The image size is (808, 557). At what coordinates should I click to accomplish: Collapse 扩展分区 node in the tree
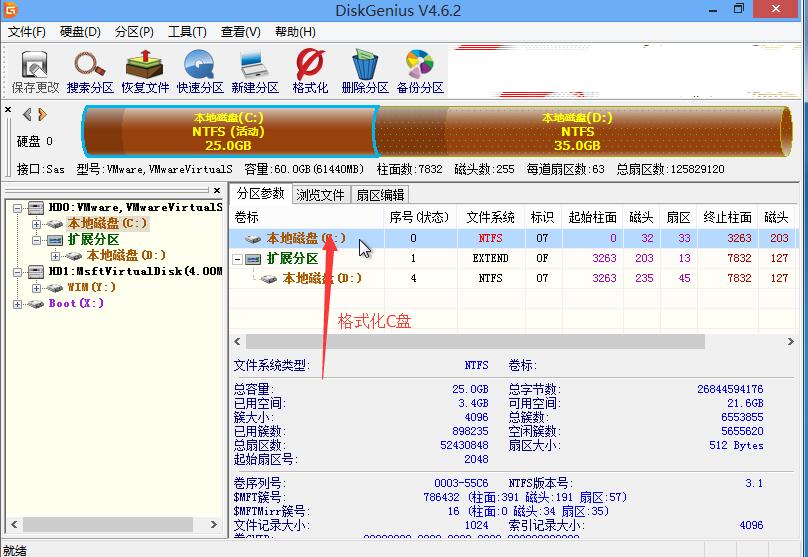(36, 240)
